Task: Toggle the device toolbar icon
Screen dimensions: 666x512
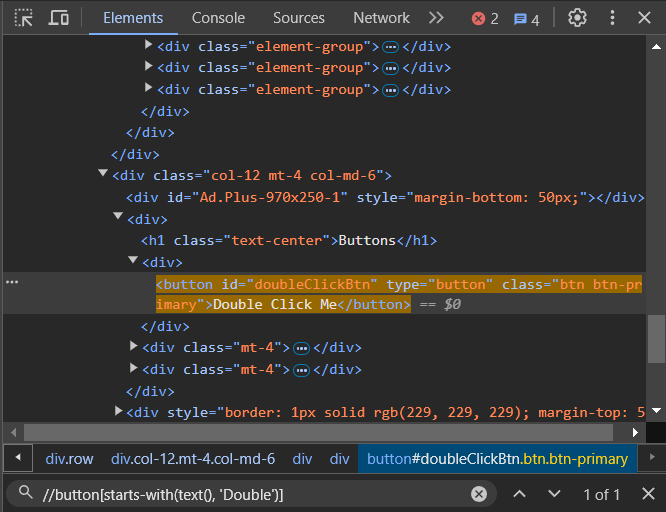Action: [59, 18]
